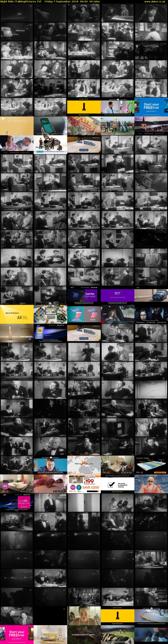Open the sleeping woman 'BONUS' thumbnail
Viewport: 168px width, 644px height.
click(x=50, y=484)
